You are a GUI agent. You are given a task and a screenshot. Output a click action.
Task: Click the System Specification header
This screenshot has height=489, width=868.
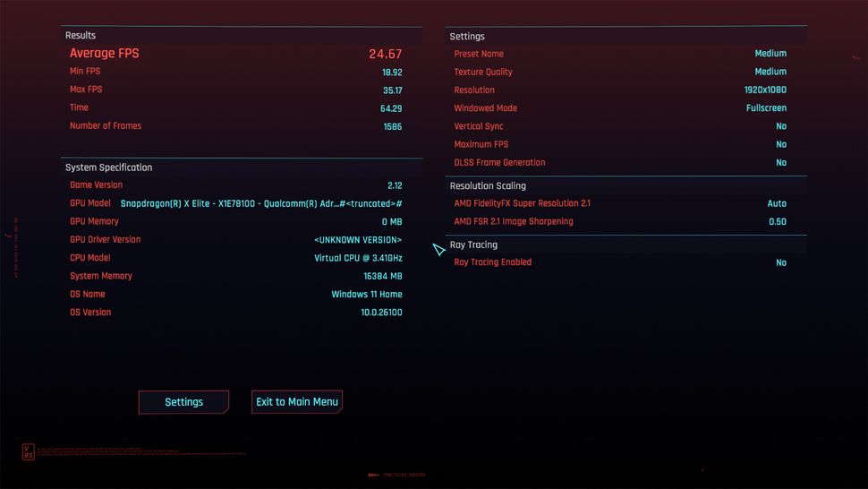[108, 167]
